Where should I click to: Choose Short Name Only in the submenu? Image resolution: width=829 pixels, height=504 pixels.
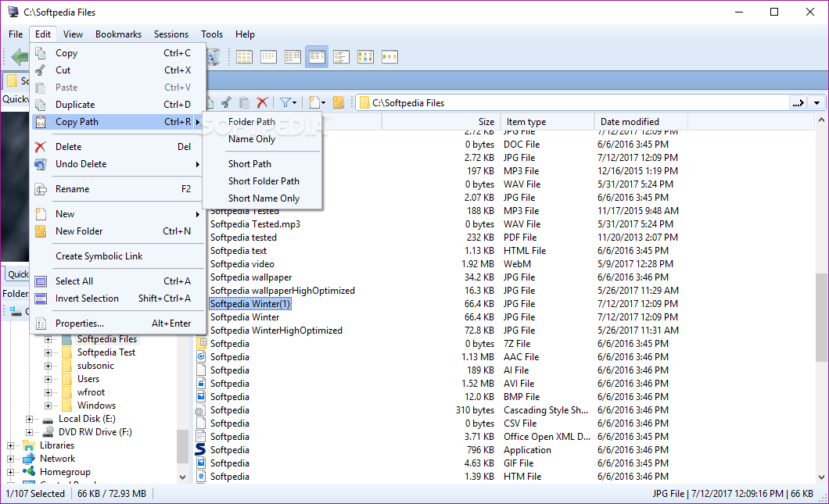click(262, 198)
